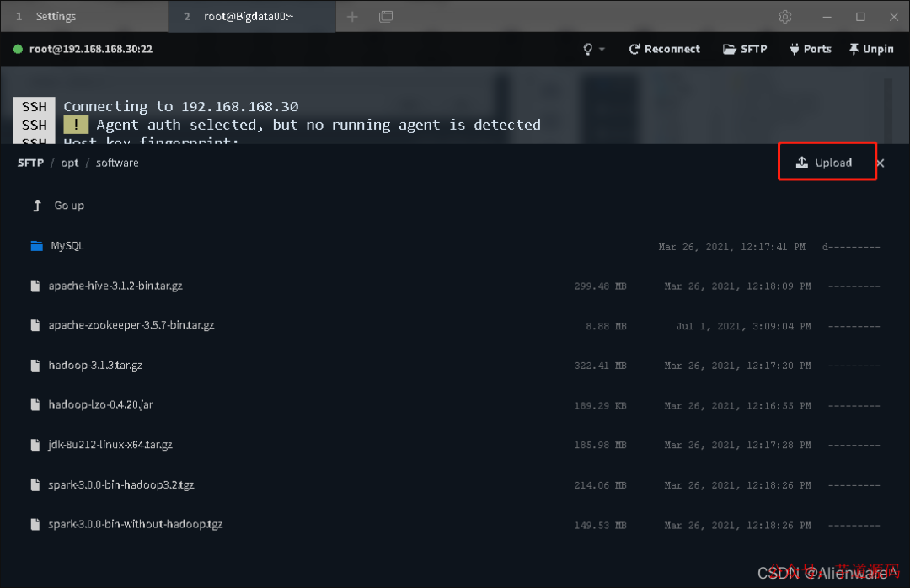Image resolution: width=910 pixels, height=588 pixels.
Task: Click the 322.41 MB size value
Action: [600, 366]
